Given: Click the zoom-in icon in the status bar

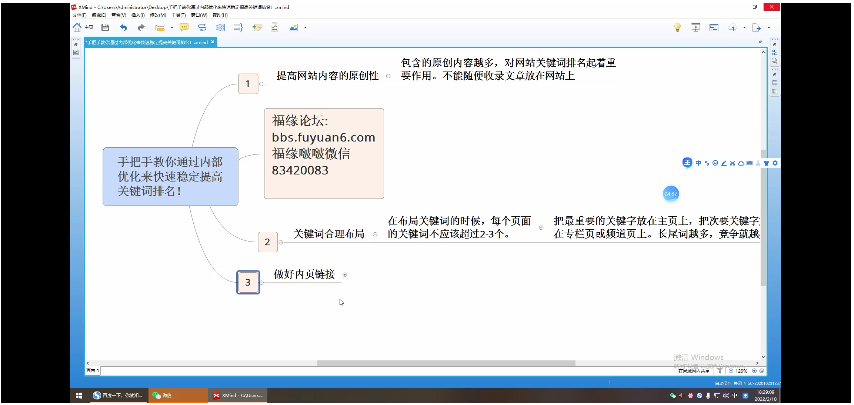Looking at the screenshot, I should click(754, 371).
